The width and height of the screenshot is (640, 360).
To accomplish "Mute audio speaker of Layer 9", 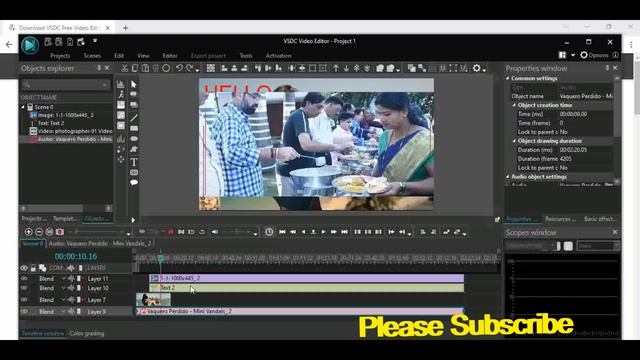I will click(x=71, y=311).
